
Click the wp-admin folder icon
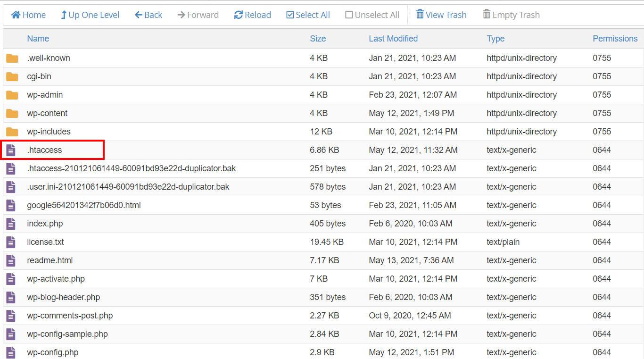pyautogui.click(x=12, y=95)
